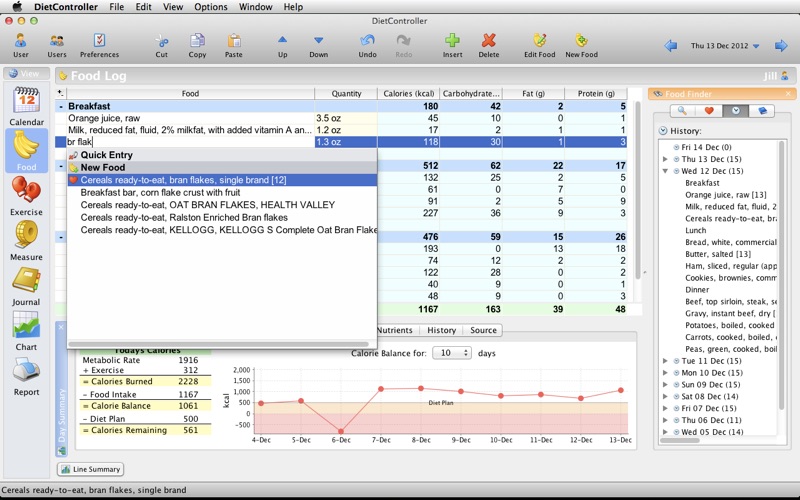Open the View menu

coord(173,7)
